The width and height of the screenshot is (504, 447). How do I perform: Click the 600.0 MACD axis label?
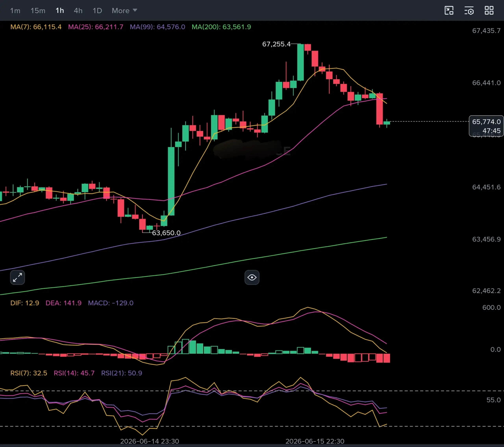(491, 308)
